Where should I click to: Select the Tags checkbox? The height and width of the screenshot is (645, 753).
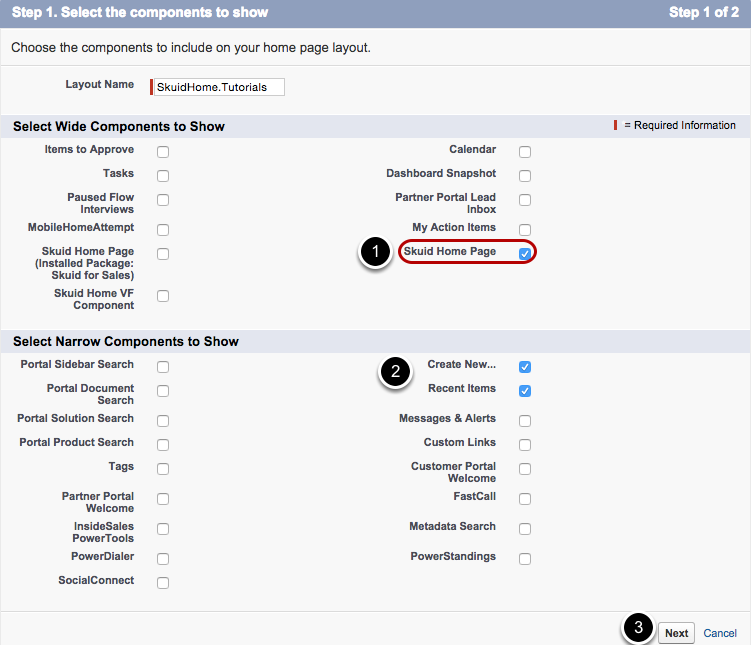pos(163,469)
